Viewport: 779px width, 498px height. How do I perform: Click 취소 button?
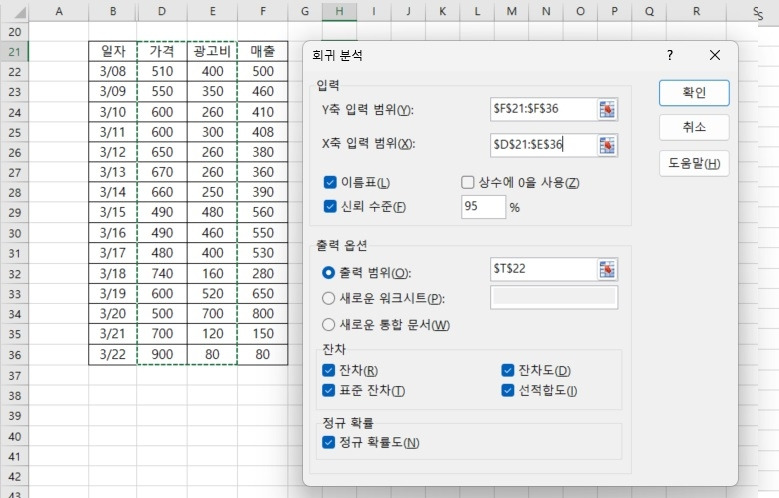click(x=694, y=127)
